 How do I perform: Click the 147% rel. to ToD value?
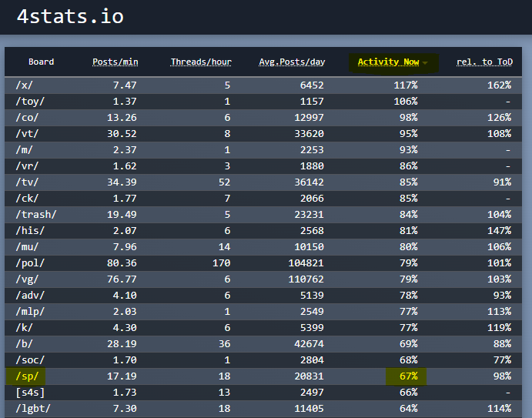[499, 231]
